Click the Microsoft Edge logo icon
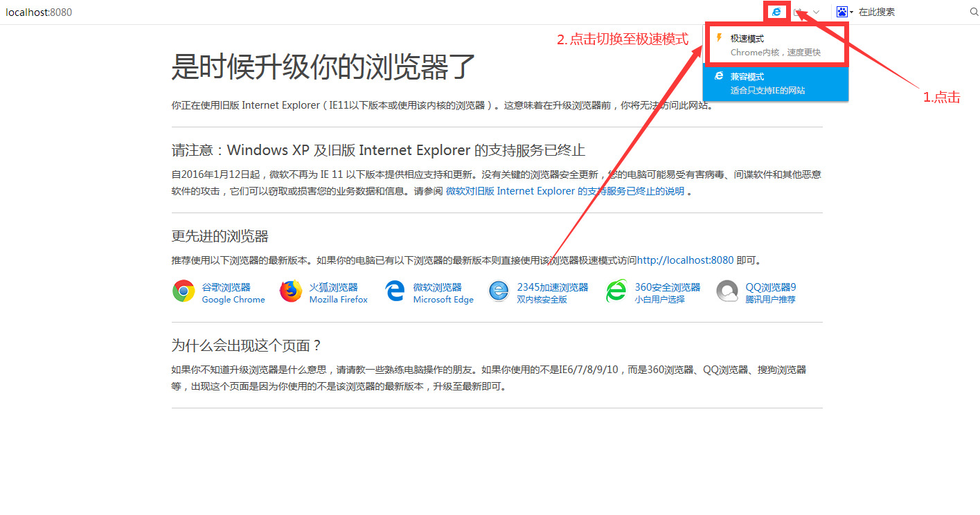This screenshot has width=980, height=515. point(395,291)
